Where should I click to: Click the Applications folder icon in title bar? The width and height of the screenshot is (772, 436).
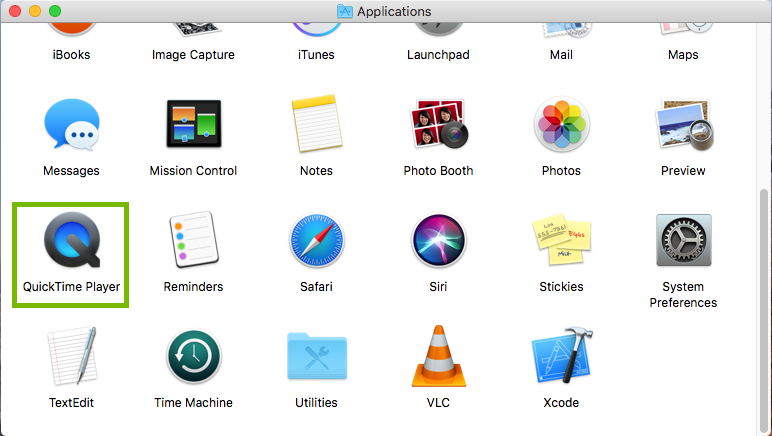345,11
